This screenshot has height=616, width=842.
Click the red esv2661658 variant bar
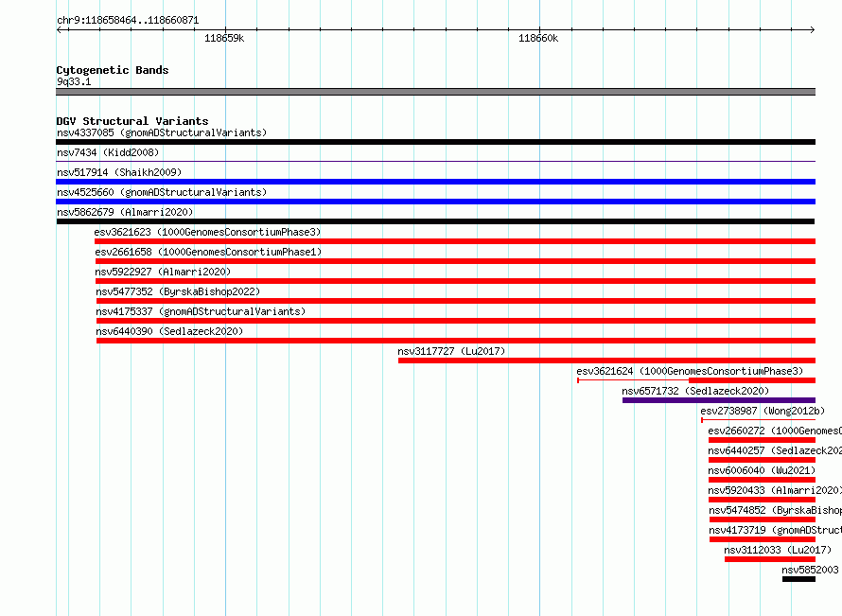[x=455, y=261]
